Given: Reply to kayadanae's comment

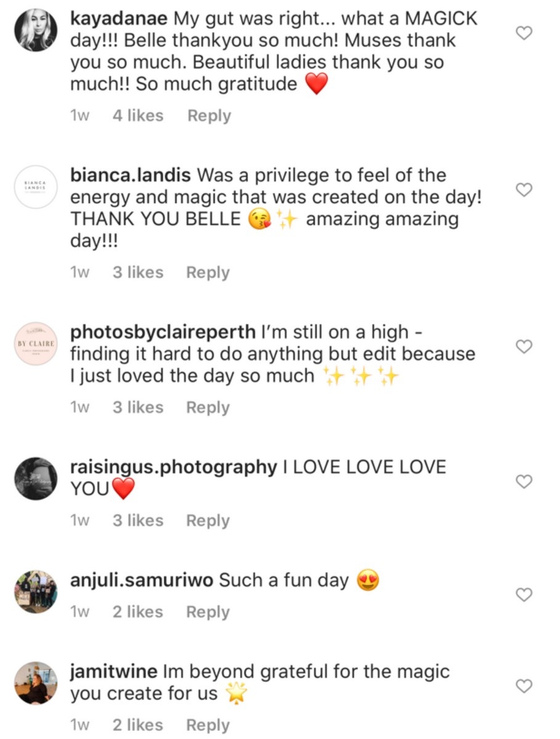Looking at the screenshot, I should [x=209, y=116].
